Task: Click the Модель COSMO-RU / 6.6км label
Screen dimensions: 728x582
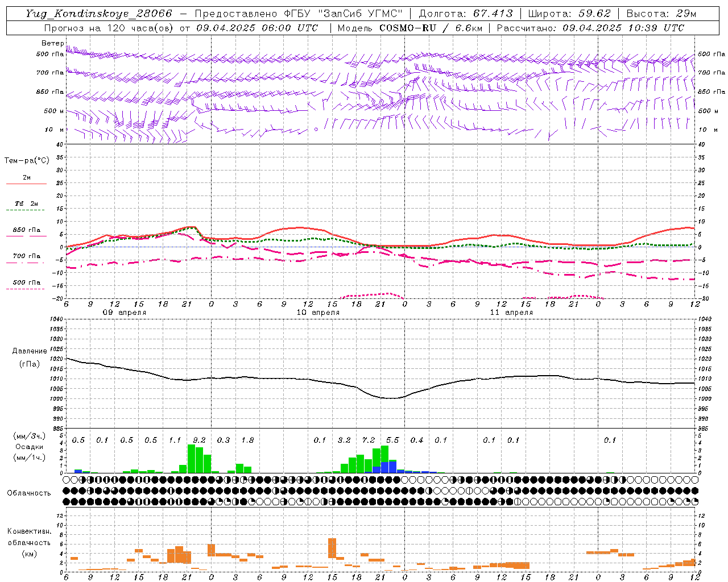Action: (x=410, y=28)
